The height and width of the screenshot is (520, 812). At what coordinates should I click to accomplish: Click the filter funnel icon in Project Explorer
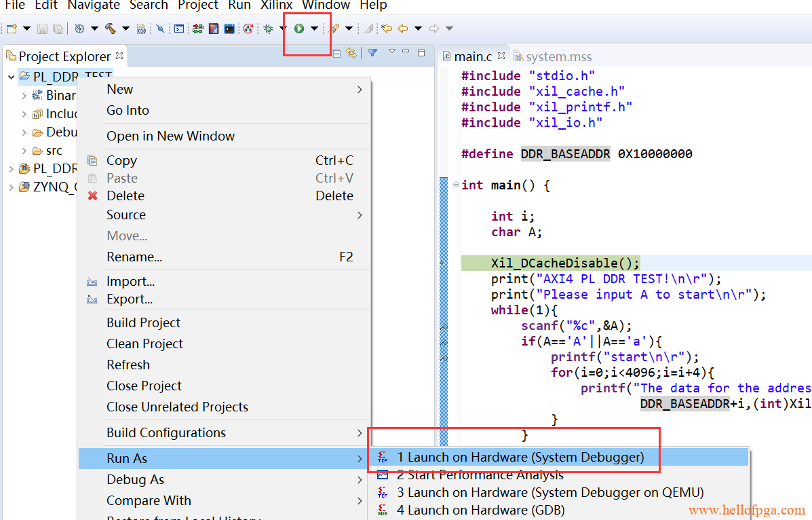point(372,53)
